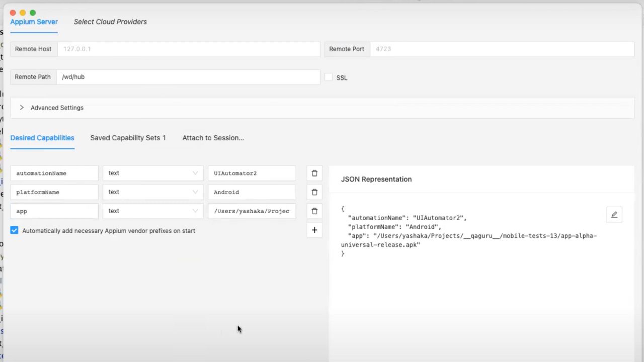
Task: Open type dropdown for platformName
Action: click(153, 192)
